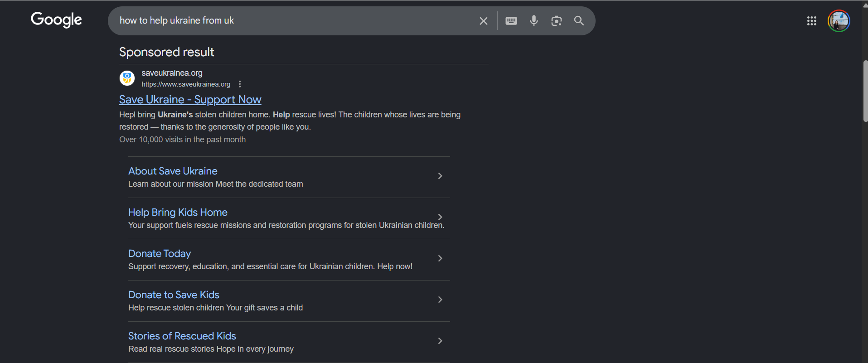868x363 pixels.
Task: Search by image with camera lens icon
Action: point(557,21)
